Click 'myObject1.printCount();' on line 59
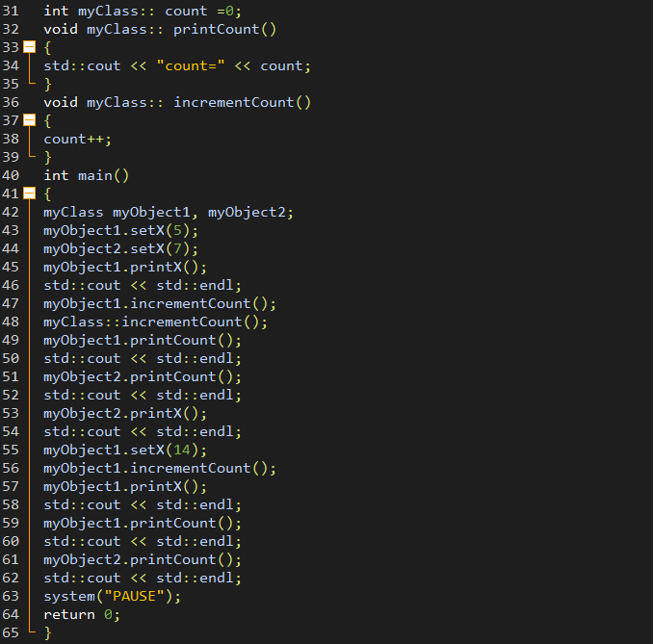Image resolution: width=653 pixels, height=644 pixels. click(143, 524)
